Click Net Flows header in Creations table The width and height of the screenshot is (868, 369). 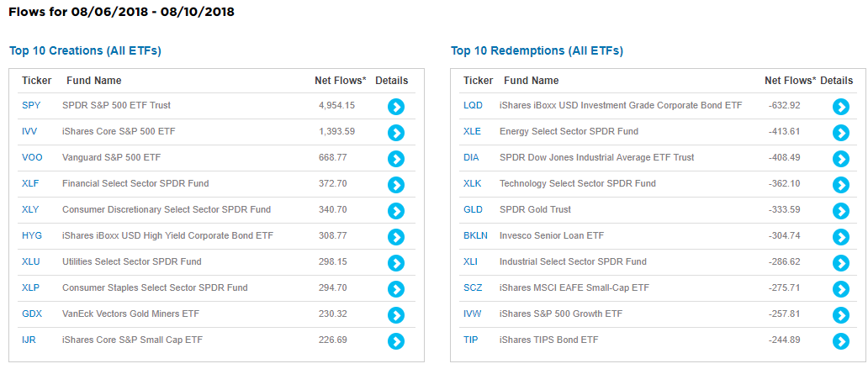pyautogui.click(x=341, y=81)
